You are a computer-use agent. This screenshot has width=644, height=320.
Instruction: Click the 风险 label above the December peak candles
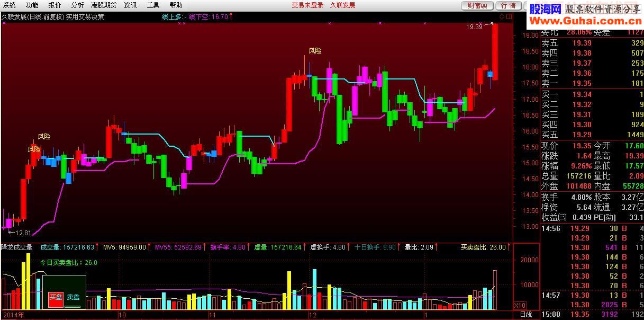point(315,51)
